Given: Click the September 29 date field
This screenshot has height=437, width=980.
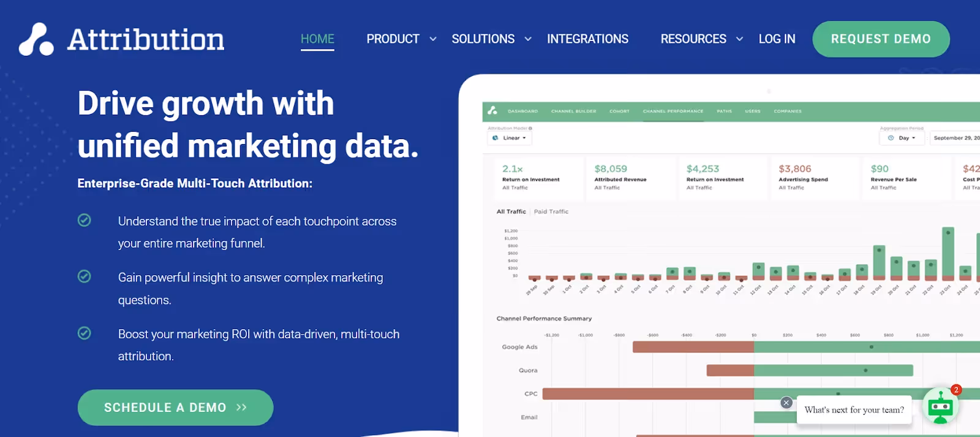Looking at the screenshot, I should coord(955,138).
